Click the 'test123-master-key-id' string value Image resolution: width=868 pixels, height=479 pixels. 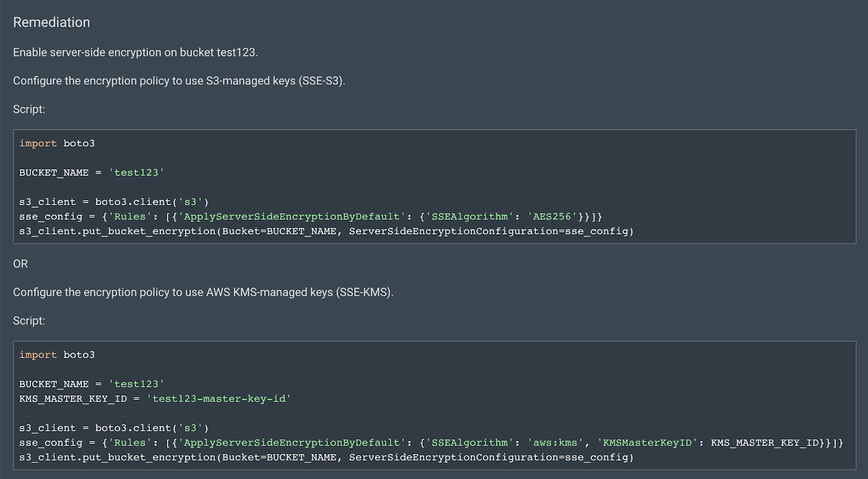click(x=219, y=399)
